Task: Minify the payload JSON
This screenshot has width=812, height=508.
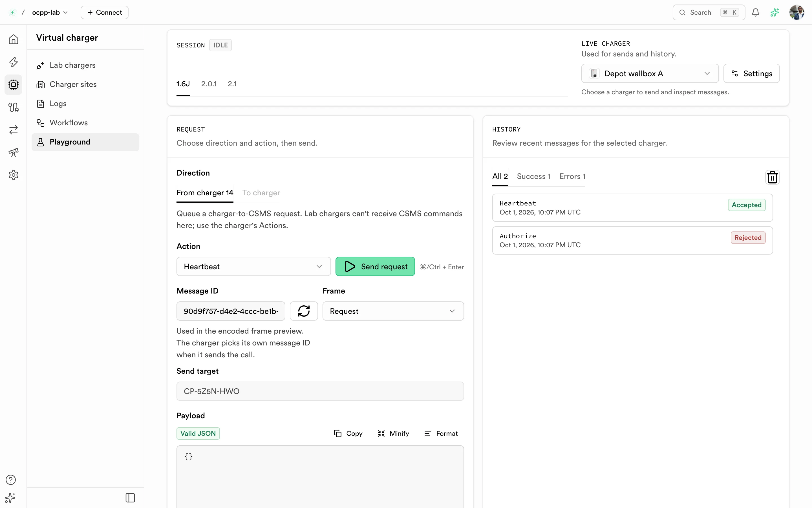Action: pyautogui.click(x=393, y=433)
